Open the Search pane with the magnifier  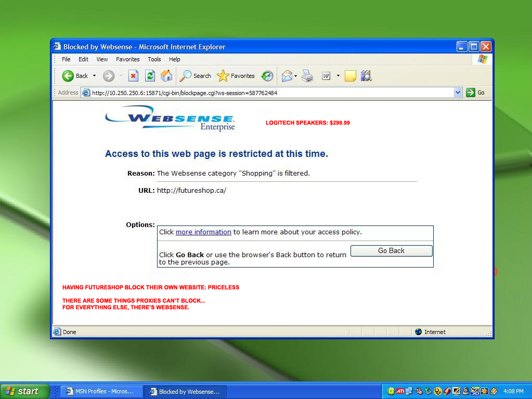click(195, 76)
